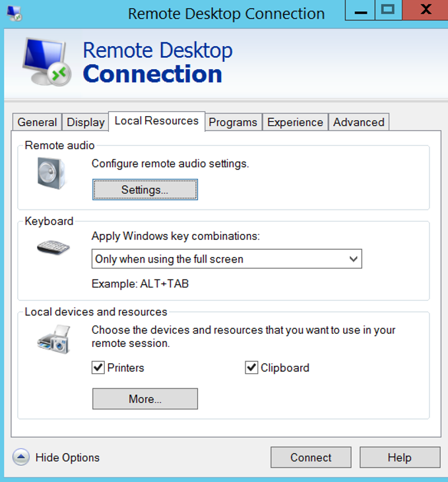Viewport: 448px width, 482px height.
Task: Click 'Choose the devices and resources' description text
Action: tap(243, 336)
